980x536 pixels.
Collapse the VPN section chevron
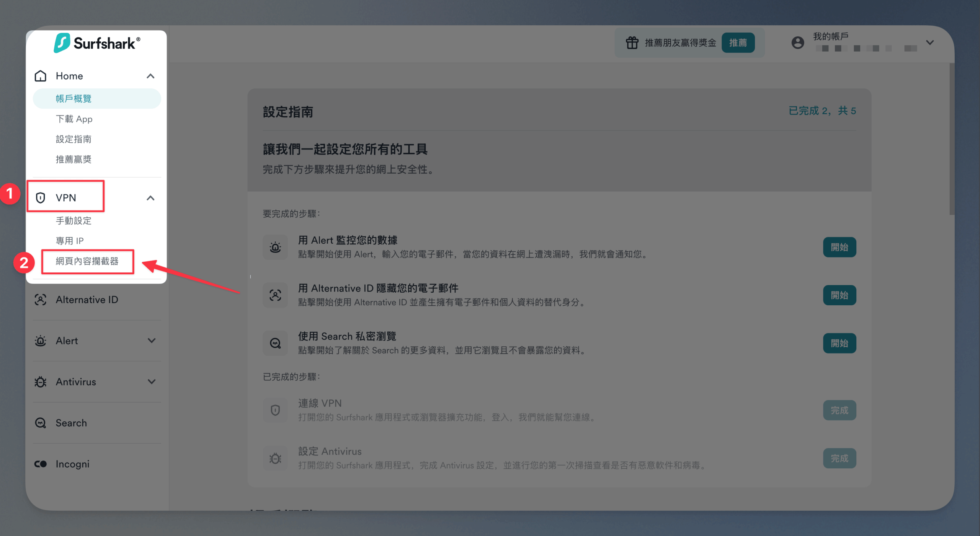point(150,198)
